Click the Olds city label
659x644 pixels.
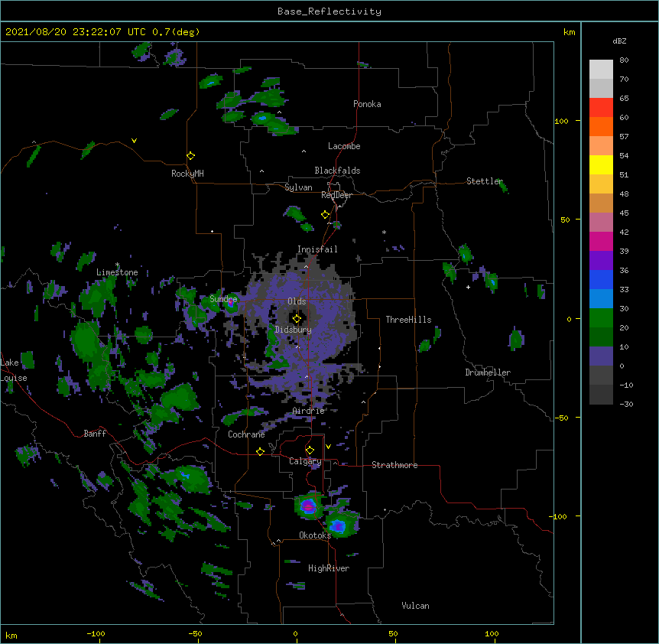point(297,301)
